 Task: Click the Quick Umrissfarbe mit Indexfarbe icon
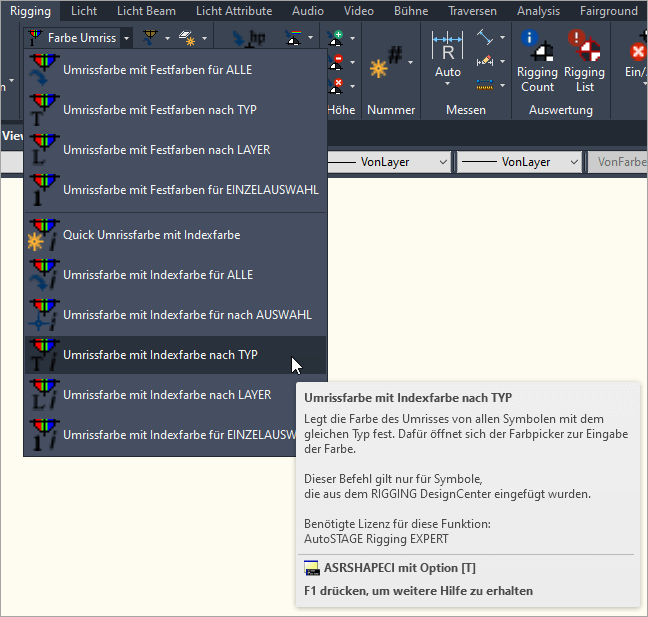45,235
